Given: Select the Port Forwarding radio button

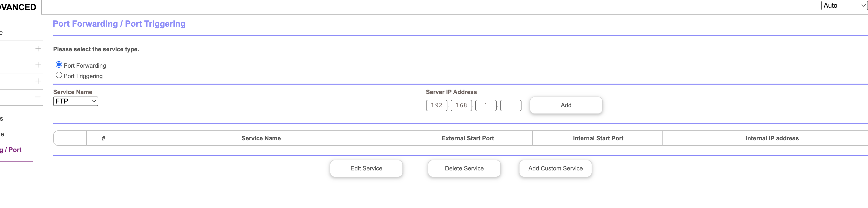Looking at the screenshot, I should [59, 65].
